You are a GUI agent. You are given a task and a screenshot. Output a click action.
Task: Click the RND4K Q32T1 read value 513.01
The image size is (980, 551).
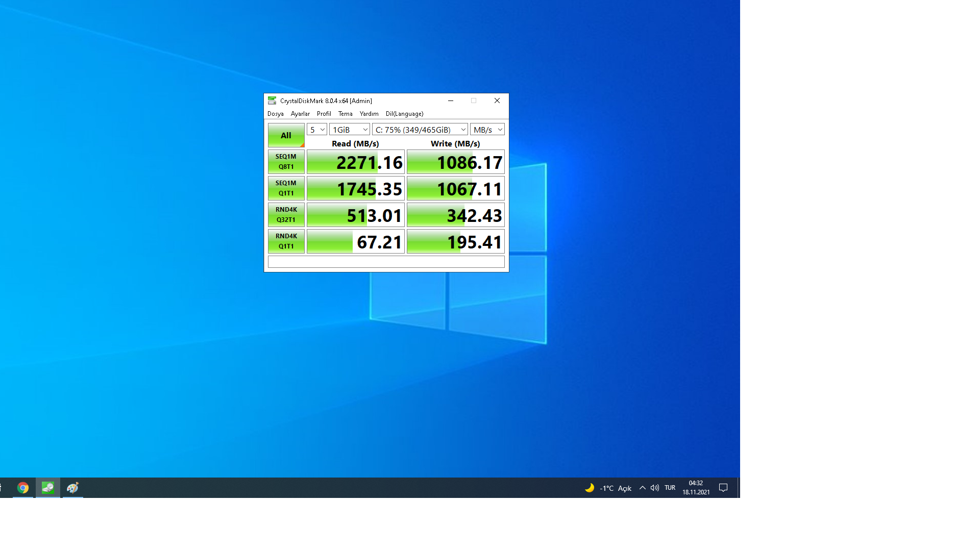356,215
